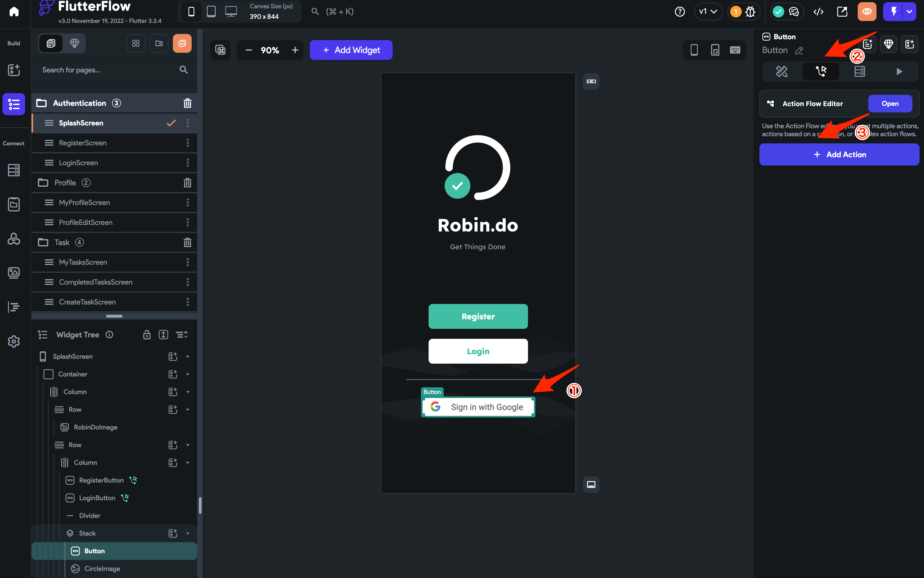Toggle phone preview frame in canvas toolbar
Viewport: 924px width, 578px height.
(694, 50)
